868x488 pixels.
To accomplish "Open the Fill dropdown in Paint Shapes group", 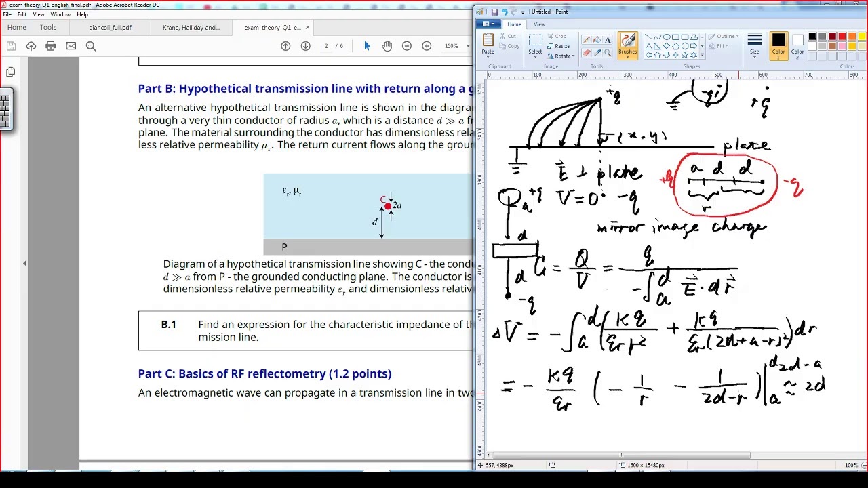I will (719, 46).
